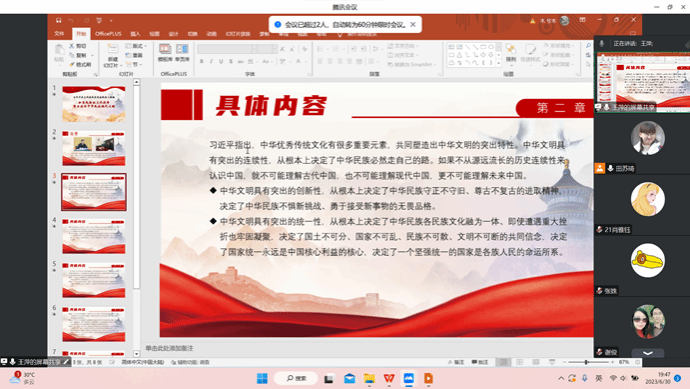The image size is (690, 389).
Task: Expand the 复制 (Copy) dropdown arrow
Action: pyautogui.click(x=92, y=55)
